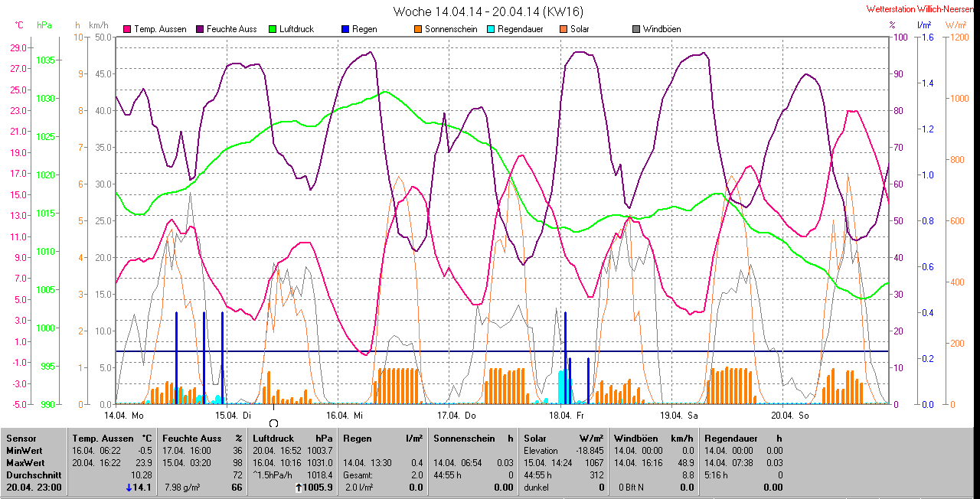The width and height of the screenshot is (980, 499).
Task: Click the maximum wind gust value '48.9'
Action: tap(684, 463)
